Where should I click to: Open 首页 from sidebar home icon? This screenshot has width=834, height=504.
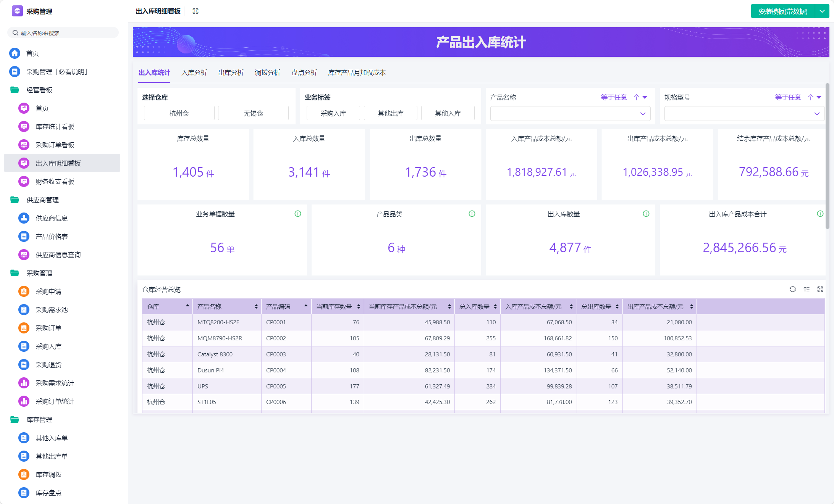(x=15, y=53)
